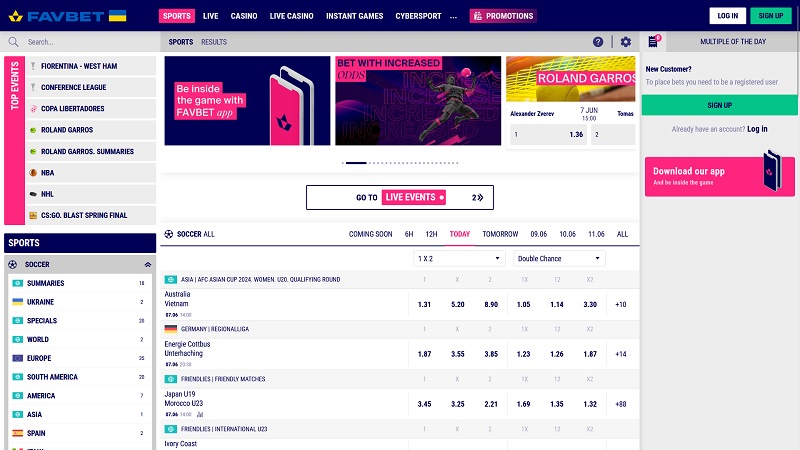The width and height of the screenshot is (800, 450).
Task: Click the Ukraine flag icon in sports list
Action: [18, 302]
